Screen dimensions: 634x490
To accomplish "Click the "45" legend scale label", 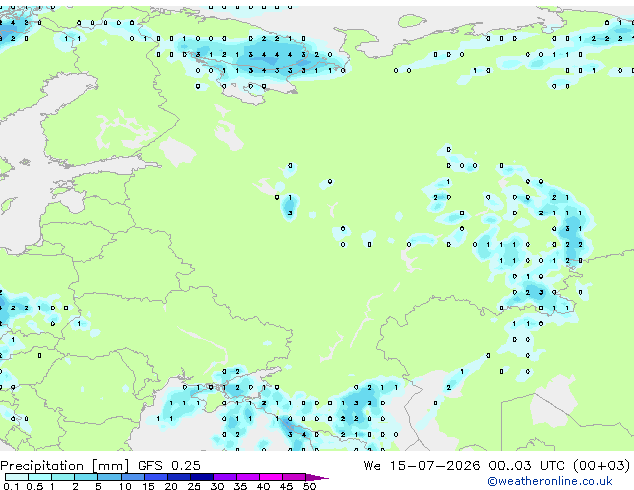I will pos(286,486).
